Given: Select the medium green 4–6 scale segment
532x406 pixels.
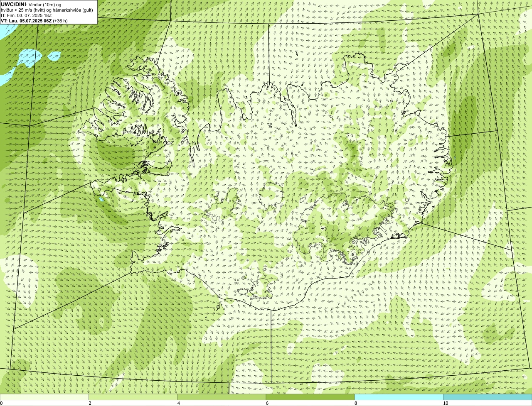Looking at the screenshot, I should 222,397.
